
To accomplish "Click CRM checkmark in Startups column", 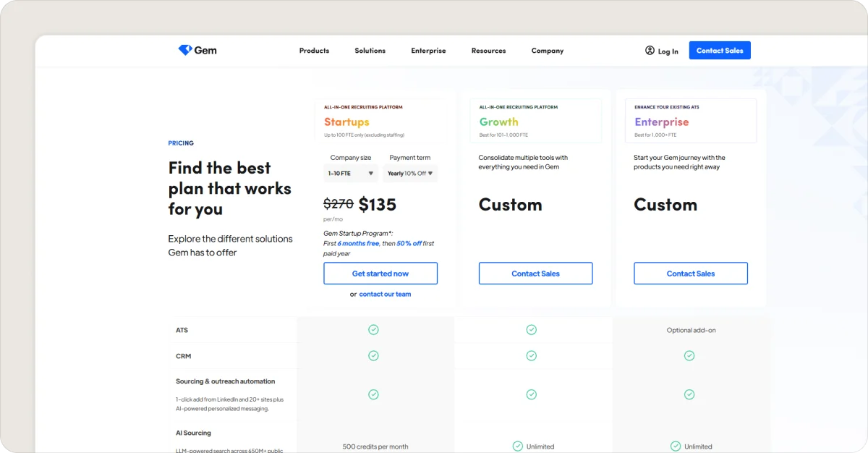I will click(373, 356).
